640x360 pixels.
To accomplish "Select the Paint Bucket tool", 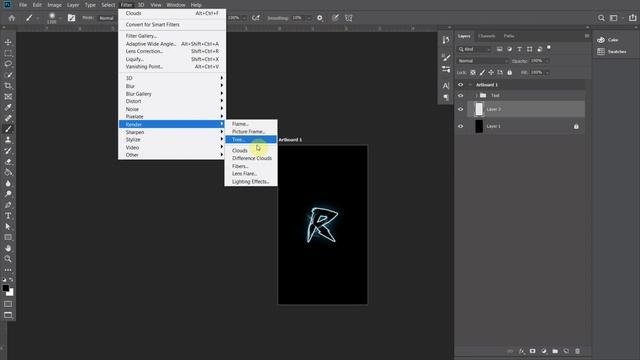I will [8, 172].
